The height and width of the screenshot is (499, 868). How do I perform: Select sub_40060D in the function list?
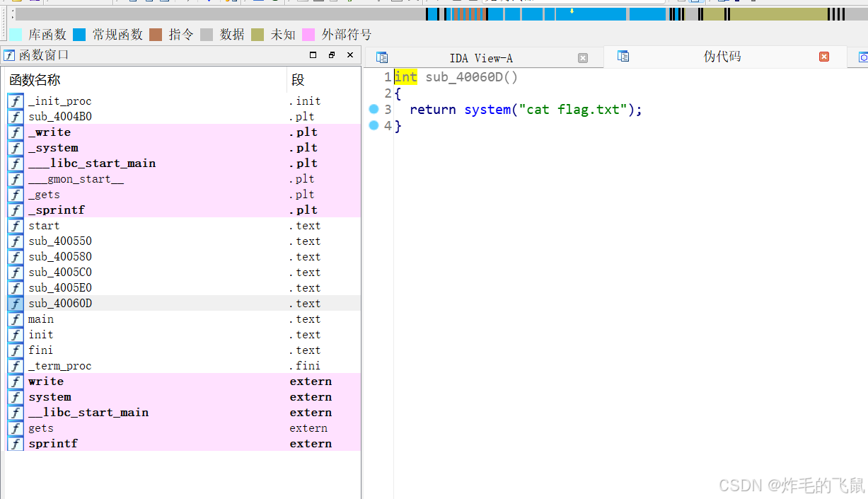click(60, 304)
